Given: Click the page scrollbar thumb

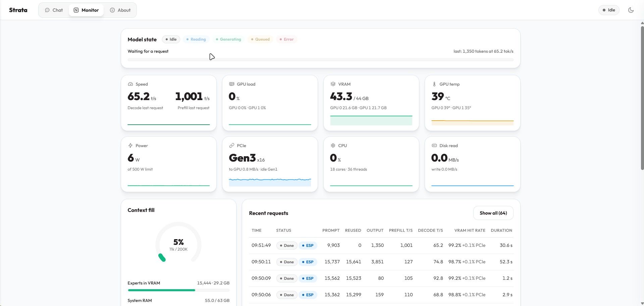Looking at the screenshot, I should click(x=642, y=97).
